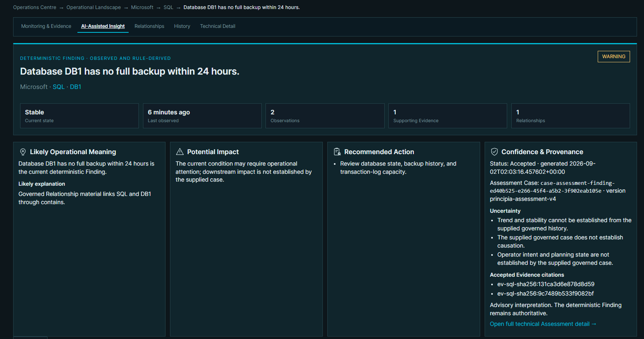Click the Microsoft breadcrumb link
This screenshot has height=339, width=644.
click(142, 7)
